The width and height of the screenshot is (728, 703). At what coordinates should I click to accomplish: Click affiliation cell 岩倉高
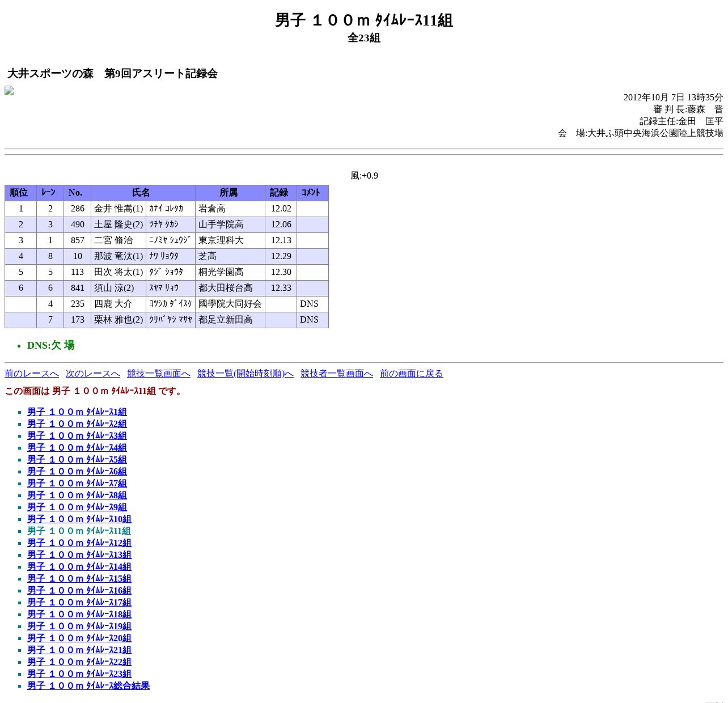[x=230, y=209]
